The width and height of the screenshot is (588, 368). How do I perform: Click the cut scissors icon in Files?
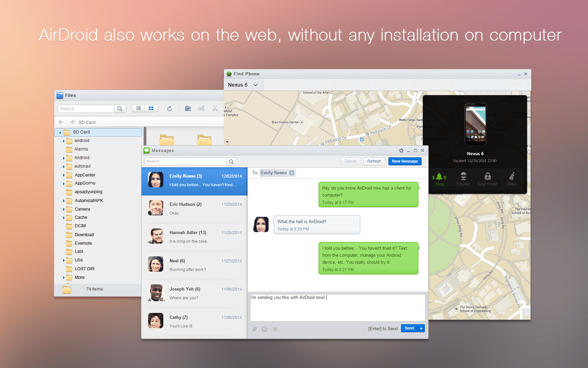pos(215,109)
